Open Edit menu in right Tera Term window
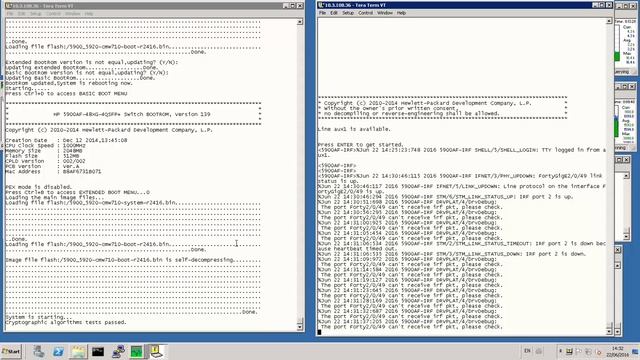This screenshot has height=360, width=640. pos(334,13)
